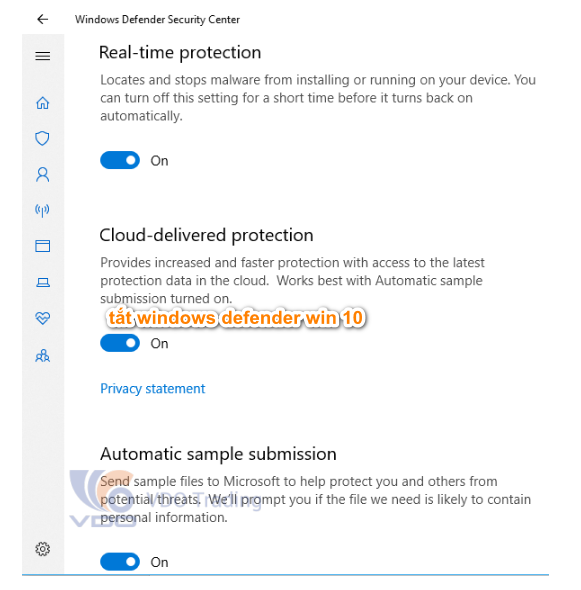Open Device security laptop icon
The image size is (581, 590).
[x=43, y=282]
